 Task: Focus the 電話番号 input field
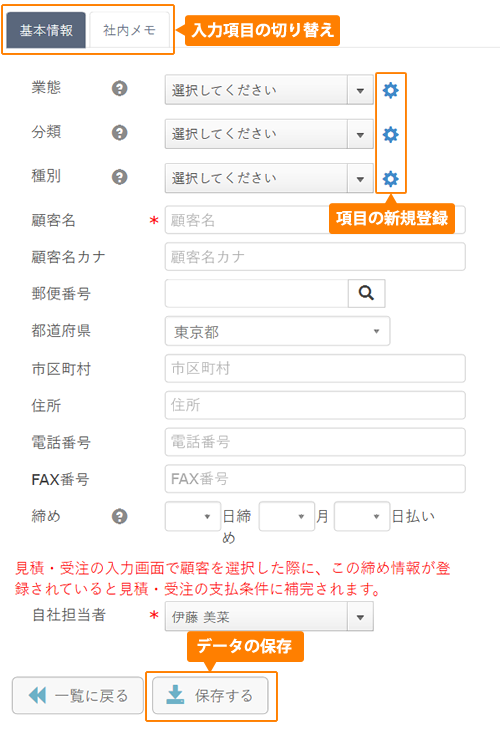click(x=315, y=442)
